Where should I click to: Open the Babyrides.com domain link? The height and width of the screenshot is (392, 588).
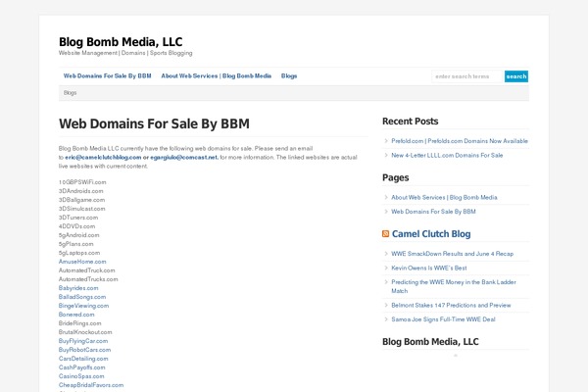(x=78, y=288)
